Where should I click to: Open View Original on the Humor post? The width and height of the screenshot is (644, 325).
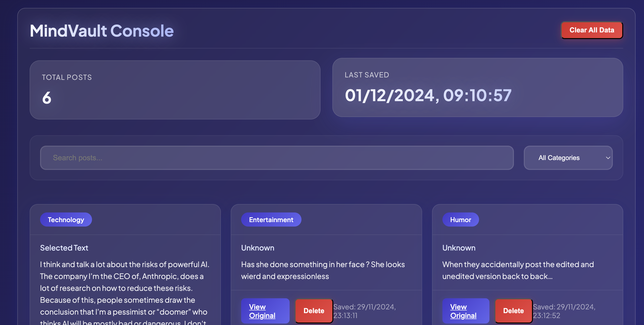pyautogui.click(x=466, y=311)
